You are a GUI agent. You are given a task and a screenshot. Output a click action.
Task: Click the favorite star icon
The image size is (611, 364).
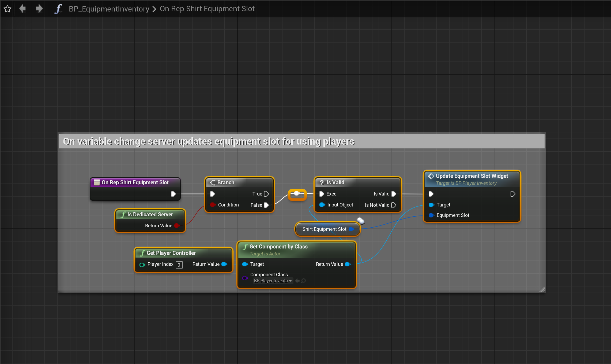7,9
